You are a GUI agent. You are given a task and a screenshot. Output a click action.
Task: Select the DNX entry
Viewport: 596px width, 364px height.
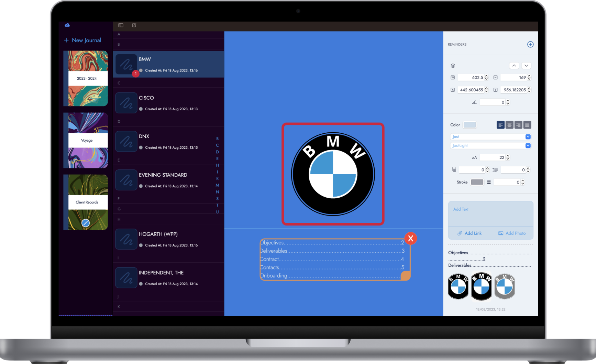pyautogui.click(x=168, y=141)
